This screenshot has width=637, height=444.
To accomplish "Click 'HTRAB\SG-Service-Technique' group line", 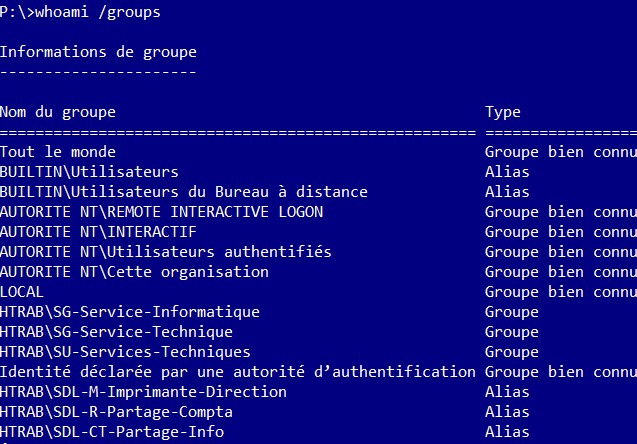I will click(x=116, y=332).
